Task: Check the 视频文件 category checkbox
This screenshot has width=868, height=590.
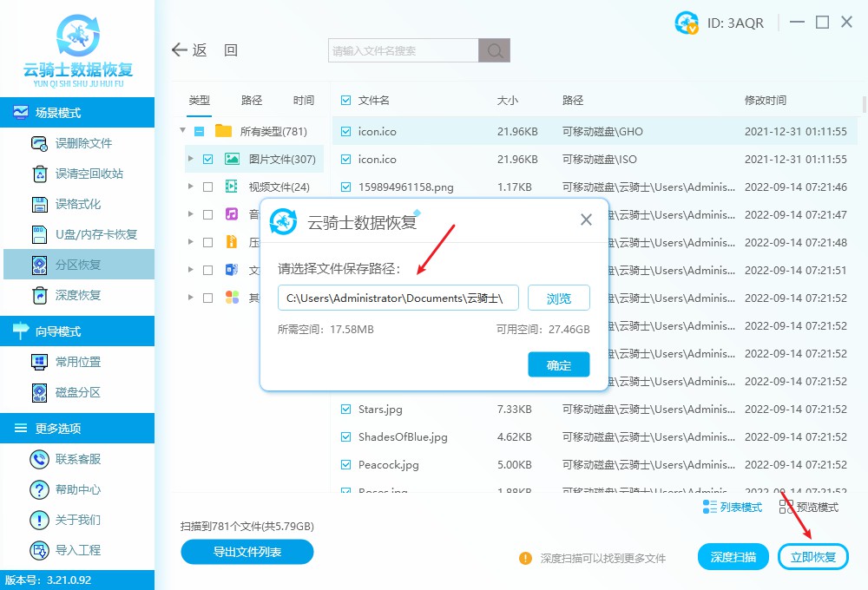Action: [x=207, y=187]
